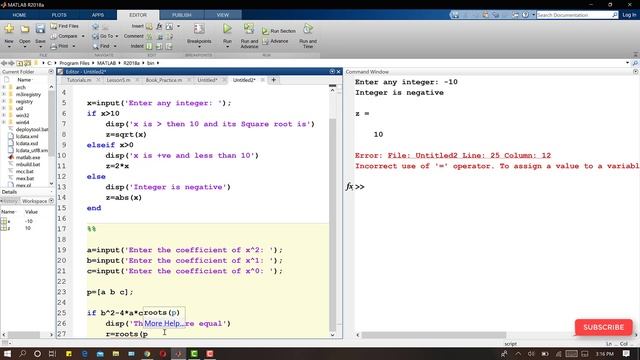This screenshot has width=640, height=360.
Task: Click matlab.exe in Current Folder
Action: 28,157
